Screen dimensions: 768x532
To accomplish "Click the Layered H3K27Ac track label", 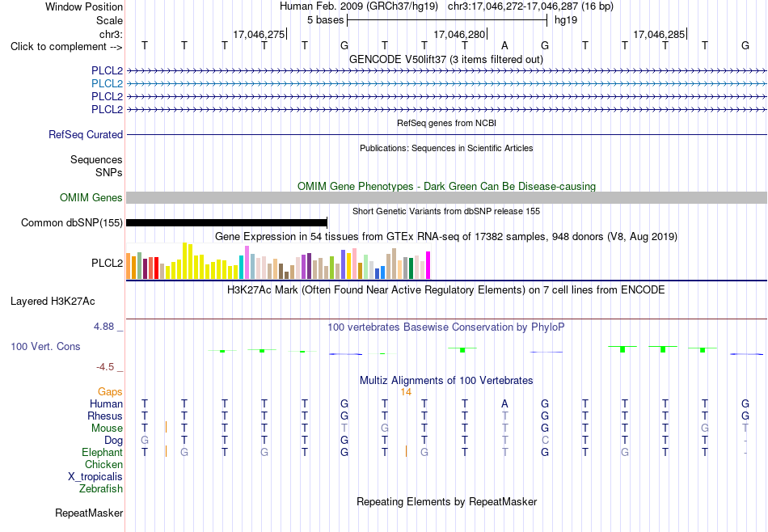I will (x=53, y=302).
